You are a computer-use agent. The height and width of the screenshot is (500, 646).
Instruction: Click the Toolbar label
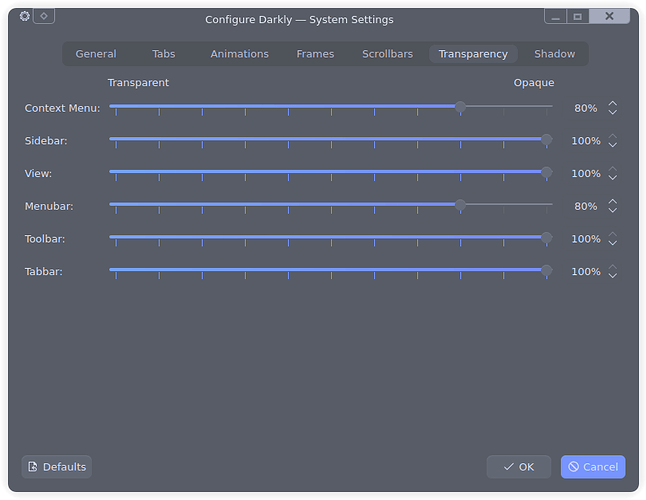click(x=44, y=239)
